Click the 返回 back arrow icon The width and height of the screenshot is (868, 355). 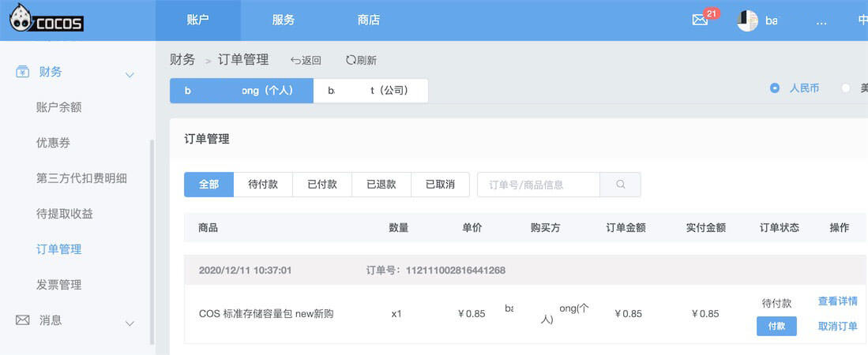(x=296, y=60)
